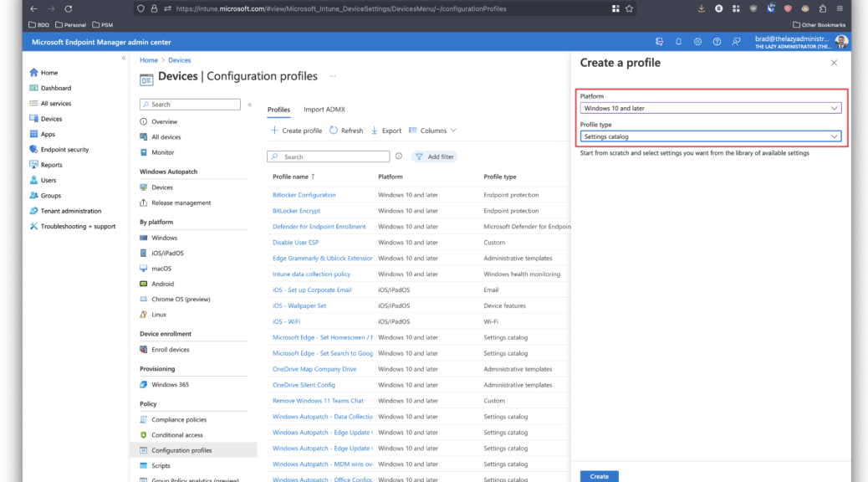Collapse the left navigation with the chevron icon
The width and height of the screenshot is (868, 482).
(x=124, y=59)
